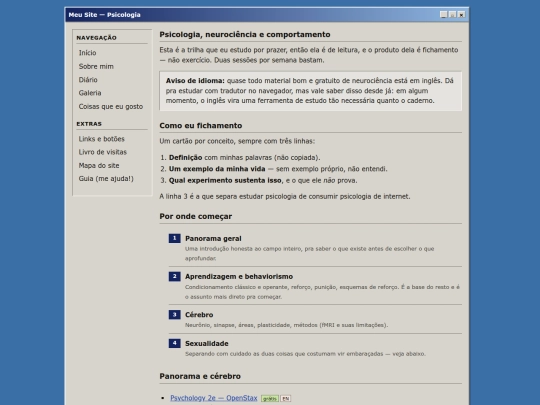Click the Por onde começar heading
540x405 pixels.
coord(196,216)
